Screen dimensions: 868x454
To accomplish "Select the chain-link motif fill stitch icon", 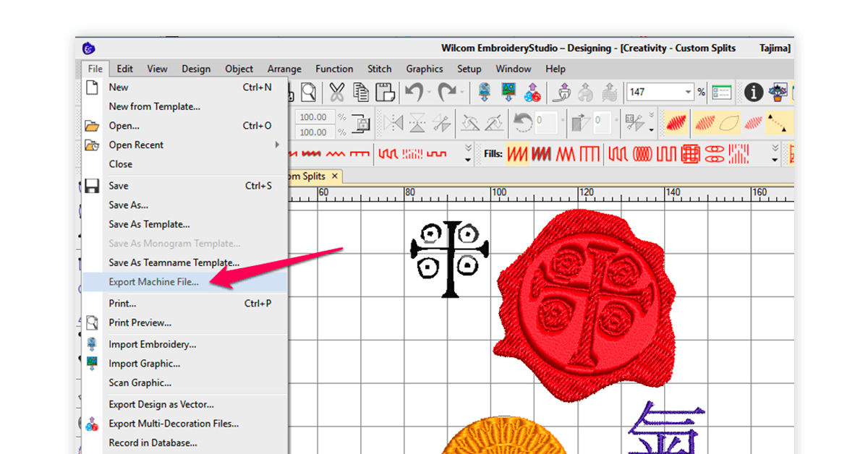I will 715,154.
